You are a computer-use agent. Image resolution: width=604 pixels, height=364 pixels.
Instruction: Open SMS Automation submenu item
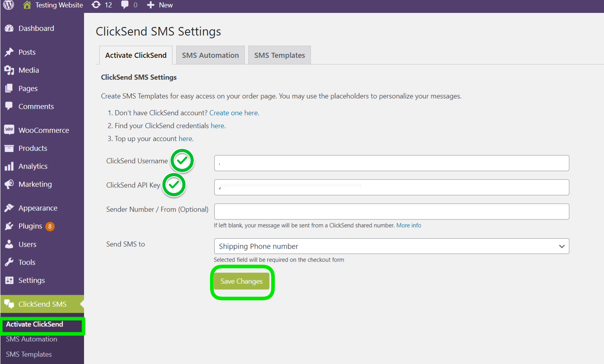coord(31,339)
